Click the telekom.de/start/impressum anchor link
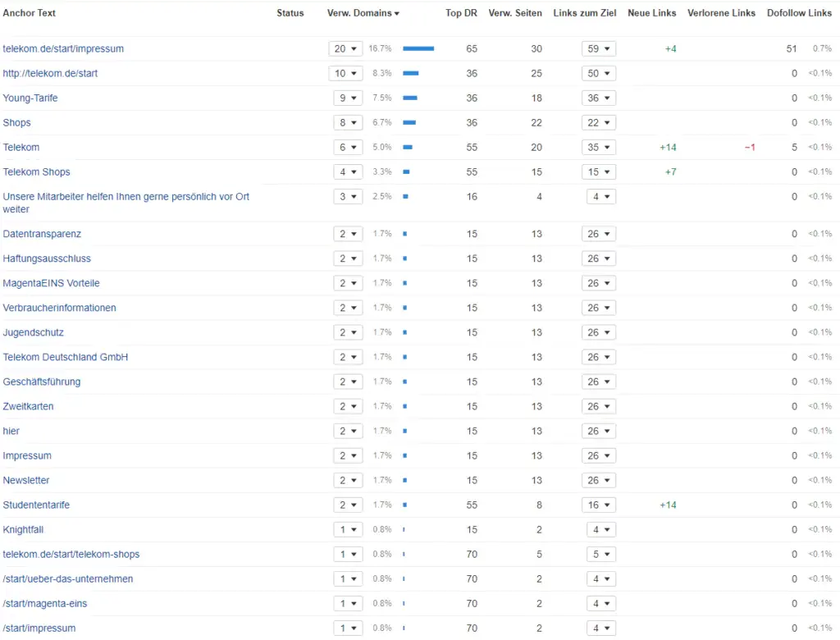Viewport: 840px width, 640px height. [63, 49]
